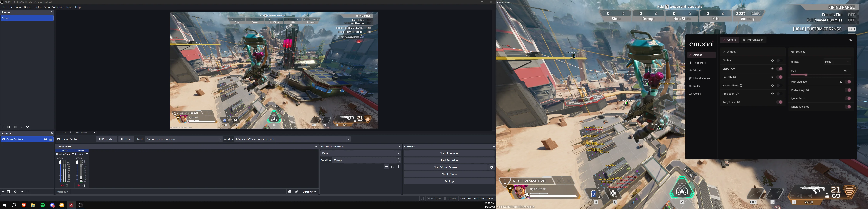Open the Filters button for Game Capture
The height and width of the screenshot is (209, 868).
pyautogui.click(x=126, y=139)
